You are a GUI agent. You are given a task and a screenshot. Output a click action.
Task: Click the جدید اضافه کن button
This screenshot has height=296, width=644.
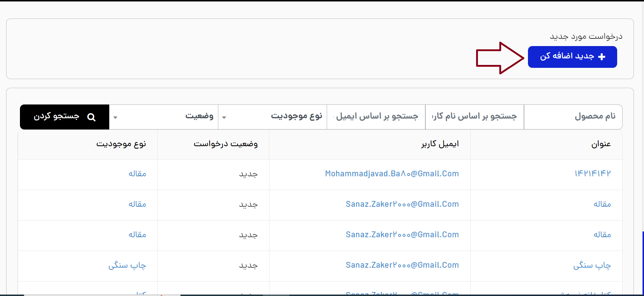(x=572, y=57)
